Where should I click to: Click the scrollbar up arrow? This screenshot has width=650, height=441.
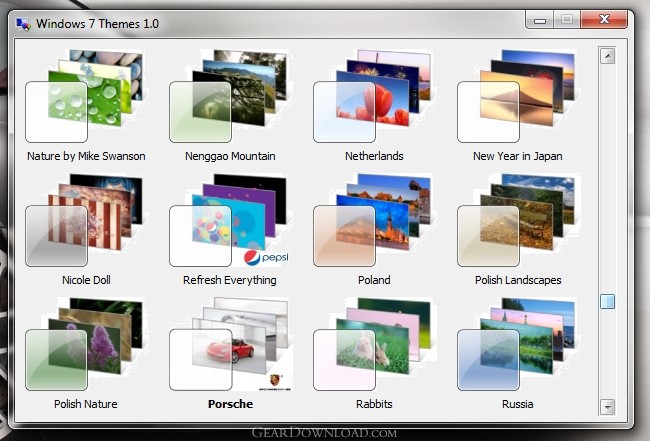[x=607, y=56]
